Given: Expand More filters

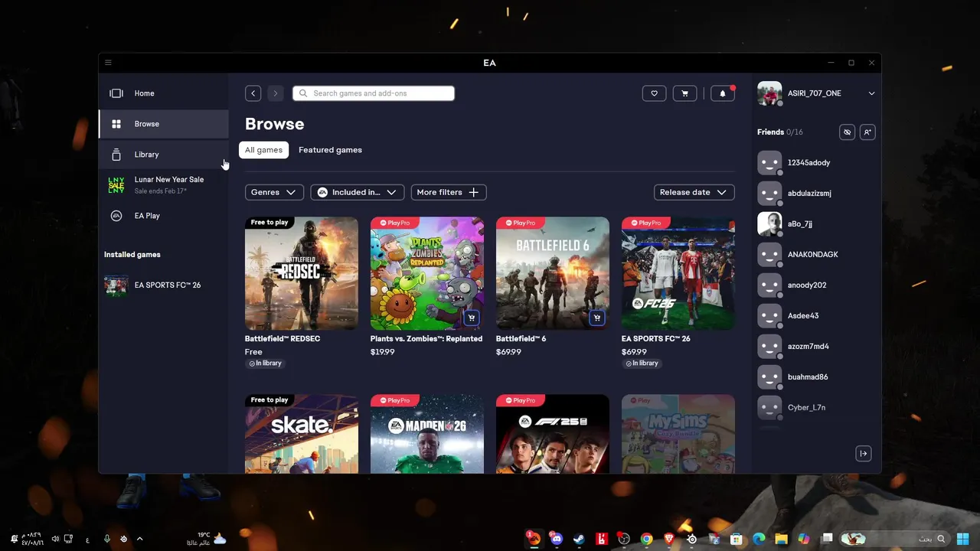Looking at the screenshot, I should [x=449, y=192].
